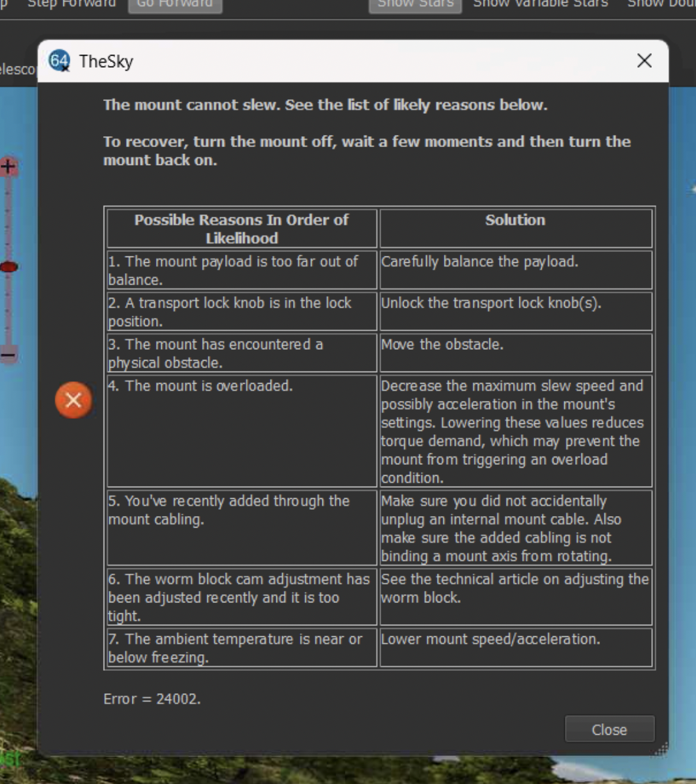Zoom out with the minus icon
696x784 pixels.
[8, 354]
